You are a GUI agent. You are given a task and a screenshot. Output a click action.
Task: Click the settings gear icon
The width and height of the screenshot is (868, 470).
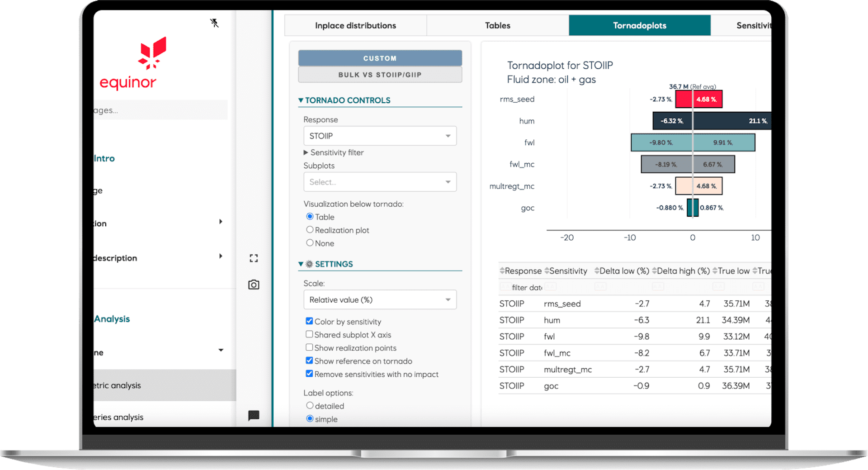pyautogui.click(x=309, y=264)
